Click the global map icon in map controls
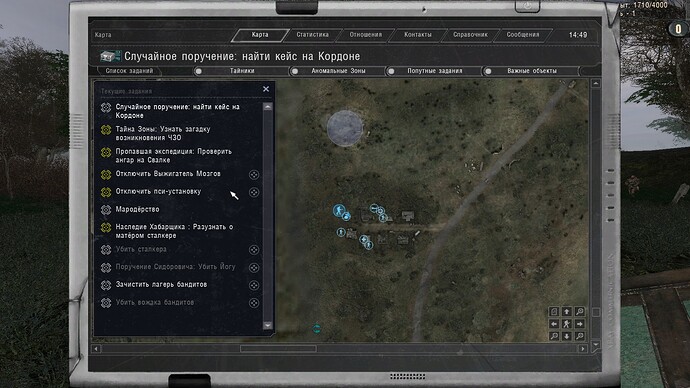 (554, 311)
